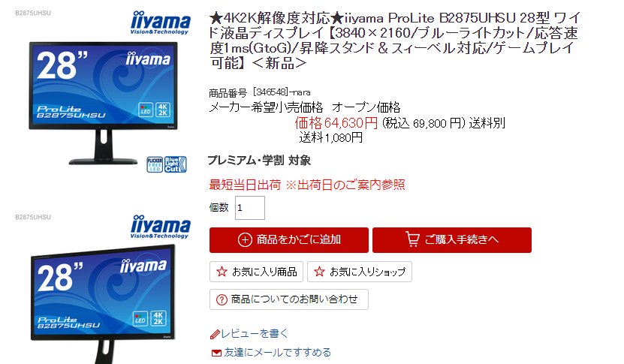Open 商品についてのお問い合わせ inquiry button
The width and height of the screenshot is (624, 364).
(289, 299)
